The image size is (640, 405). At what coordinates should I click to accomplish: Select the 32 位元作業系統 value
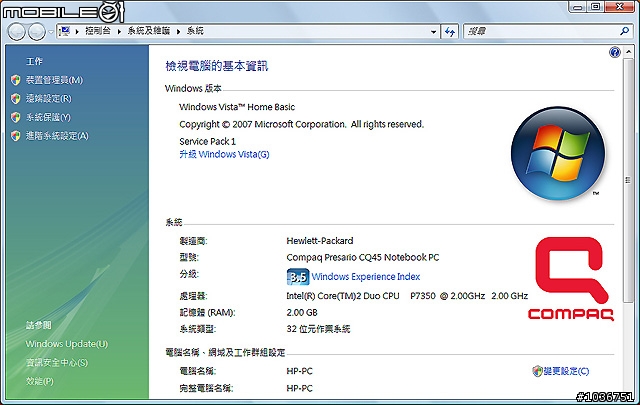pos(318,329)
